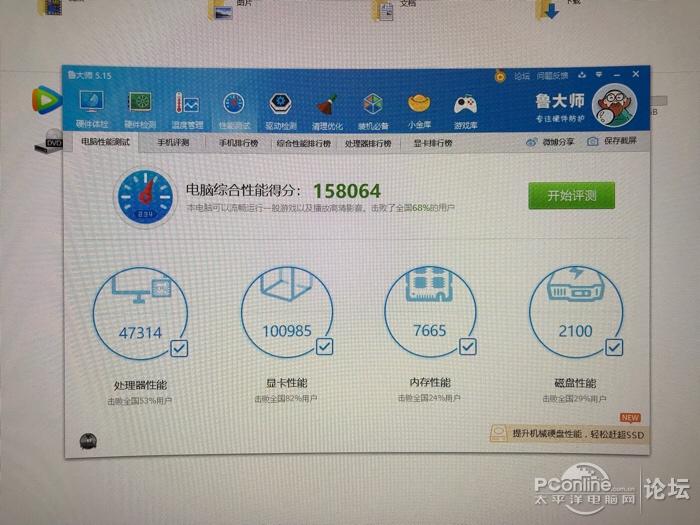Open the 文档 documents folder on desktop
The width and height of the screenshot is (700, 525).
[384, 10]
